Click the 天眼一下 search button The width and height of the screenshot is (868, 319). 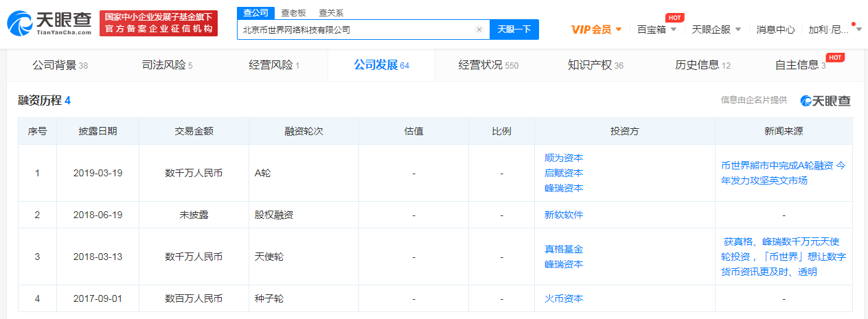[514, 29]
